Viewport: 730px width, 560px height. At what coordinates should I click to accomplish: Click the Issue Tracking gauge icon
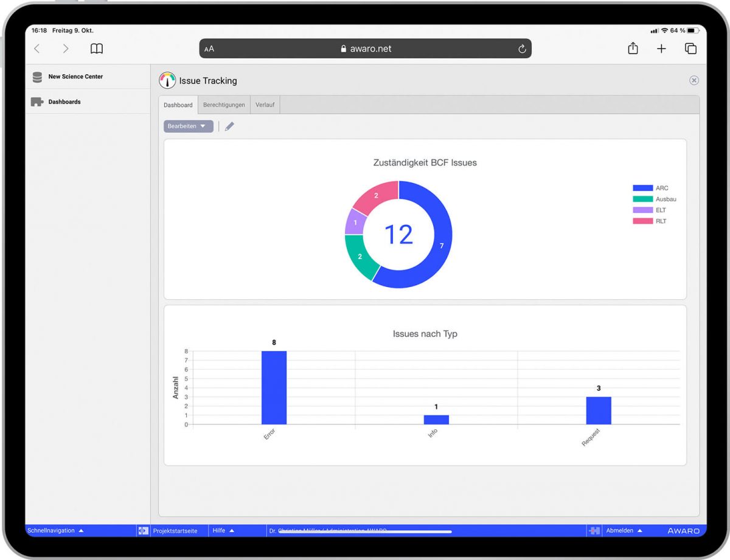click(167, 80)
